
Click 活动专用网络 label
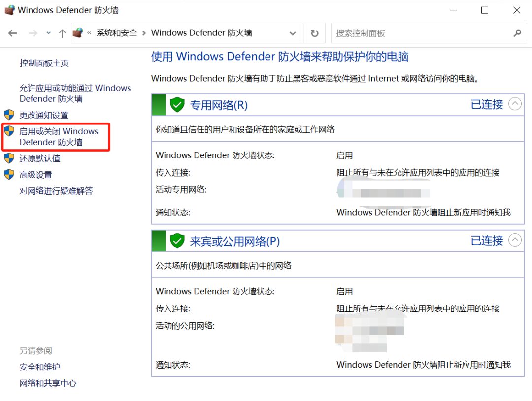click(x=181, y=190)
